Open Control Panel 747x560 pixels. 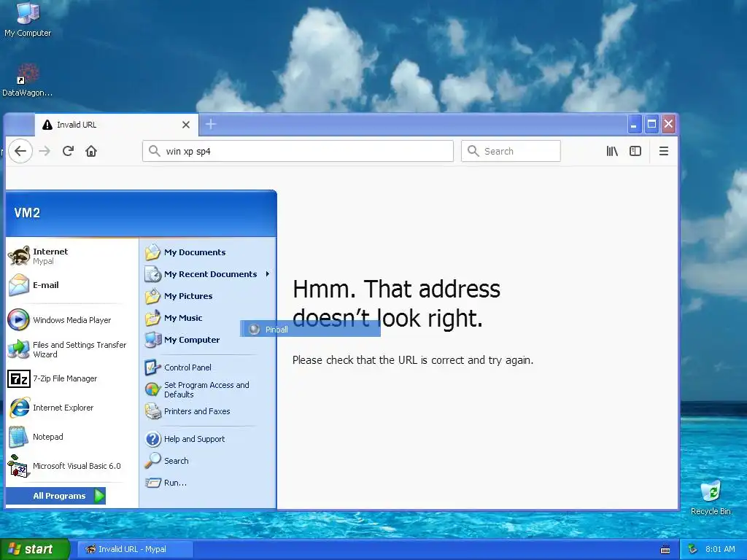[207, 367]
